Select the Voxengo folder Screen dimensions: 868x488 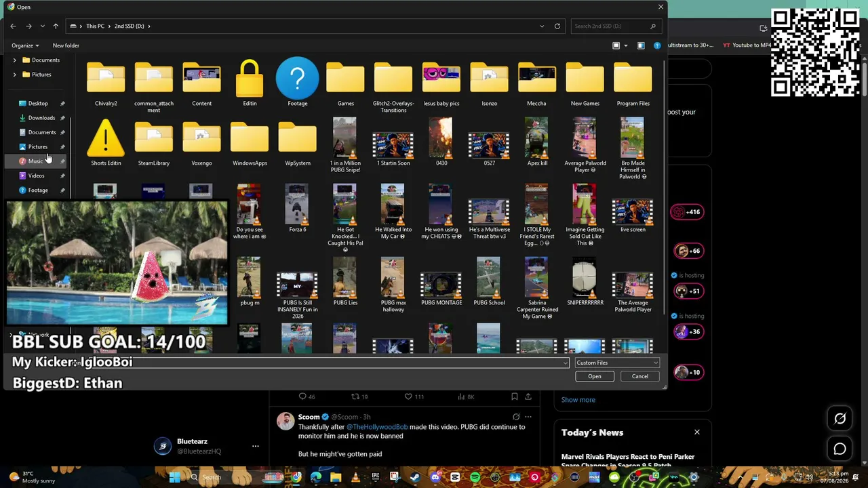[x=201, y=143]
